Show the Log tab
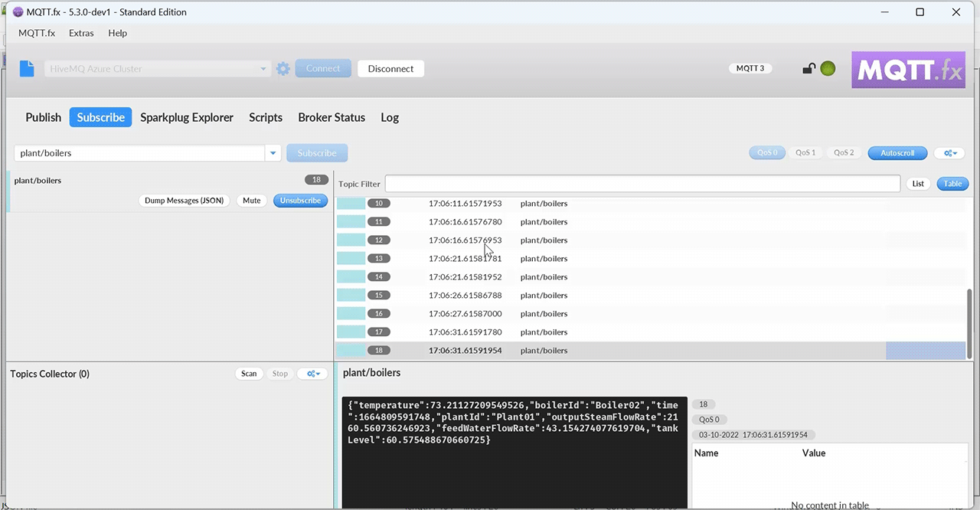The width and height of the screenshot is (980, 510). 390,117
